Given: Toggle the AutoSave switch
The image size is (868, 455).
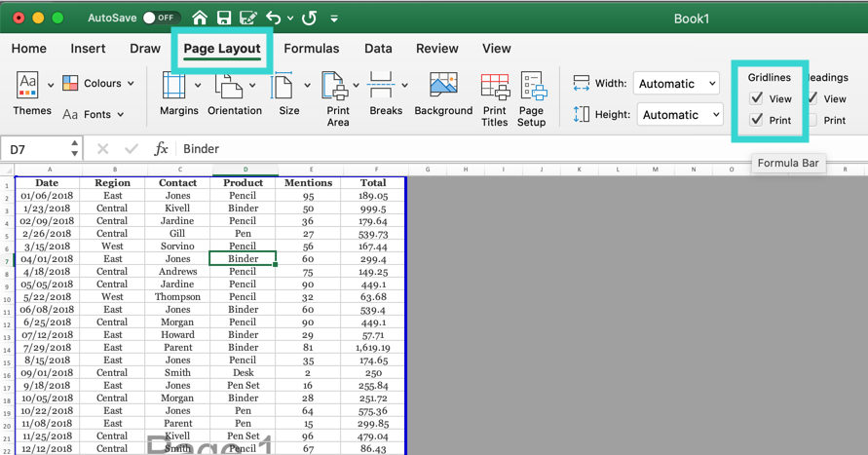Looking at the screenshot, I should pyautogui.click(x=161, y=18).
